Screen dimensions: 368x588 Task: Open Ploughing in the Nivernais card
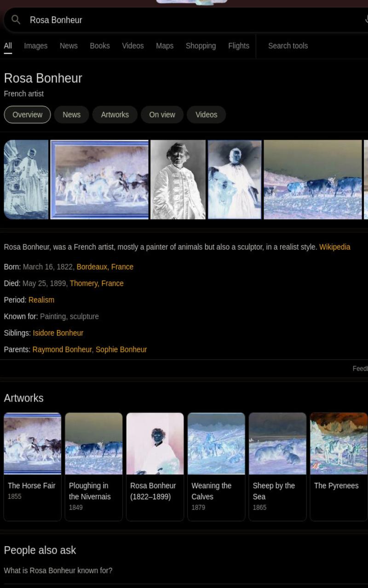click(94, 467)
